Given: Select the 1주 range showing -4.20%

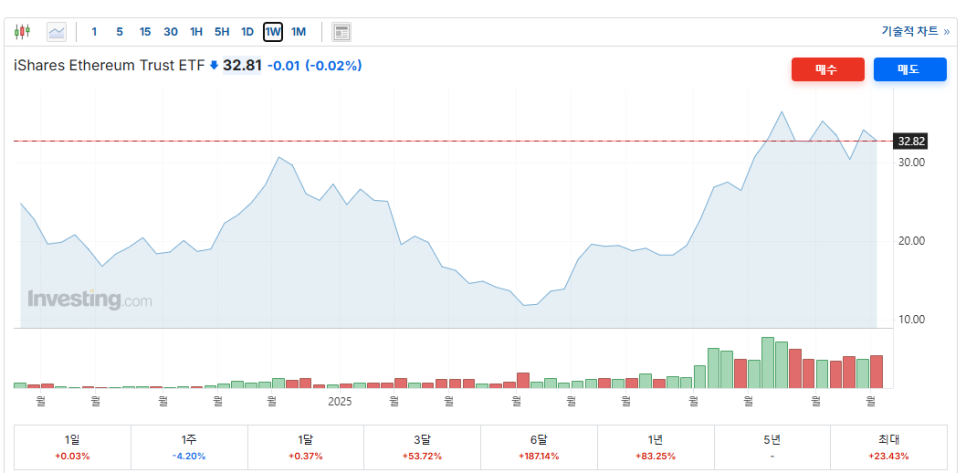Looking at the screenshot, I should (189, 448).
